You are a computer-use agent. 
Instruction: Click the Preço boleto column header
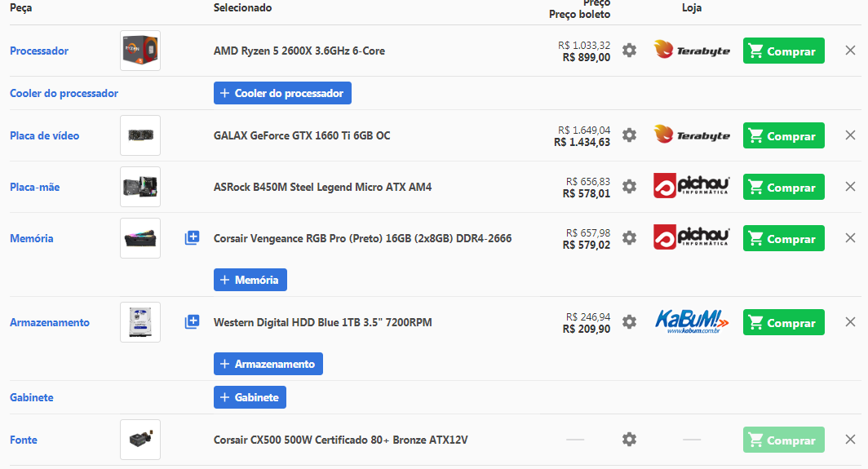[579, 15]
